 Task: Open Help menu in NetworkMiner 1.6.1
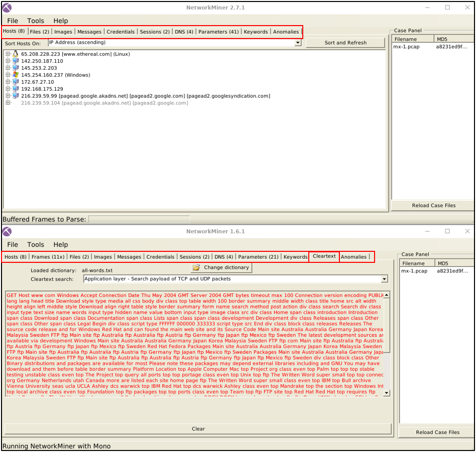pos(61,244)
